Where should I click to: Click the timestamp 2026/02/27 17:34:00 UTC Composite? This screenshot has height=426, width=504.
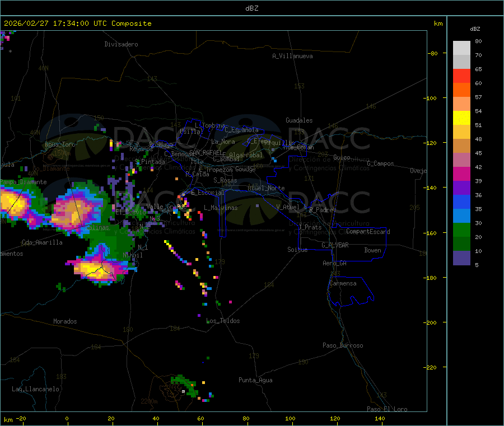pyautogui.click(x=77, y=24)
